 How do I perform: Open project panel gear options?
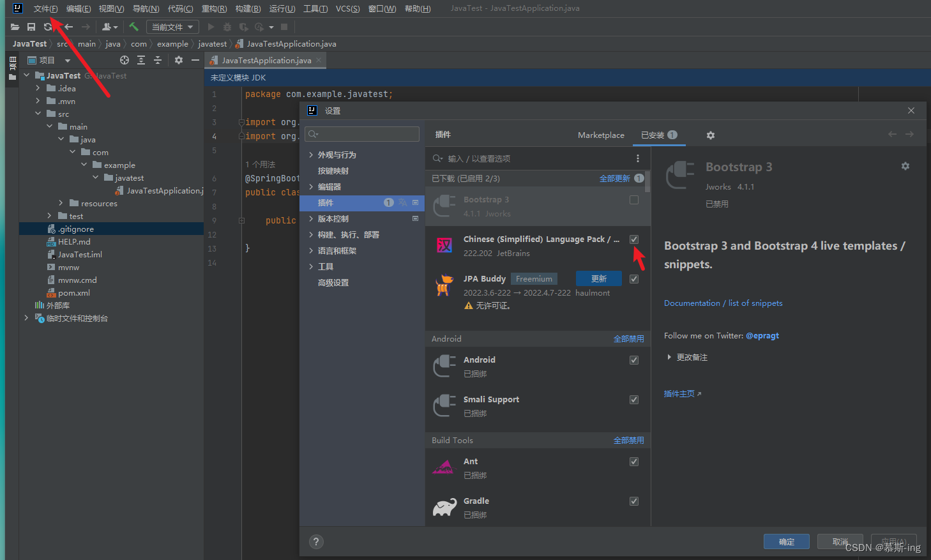(x=179, y=60)
